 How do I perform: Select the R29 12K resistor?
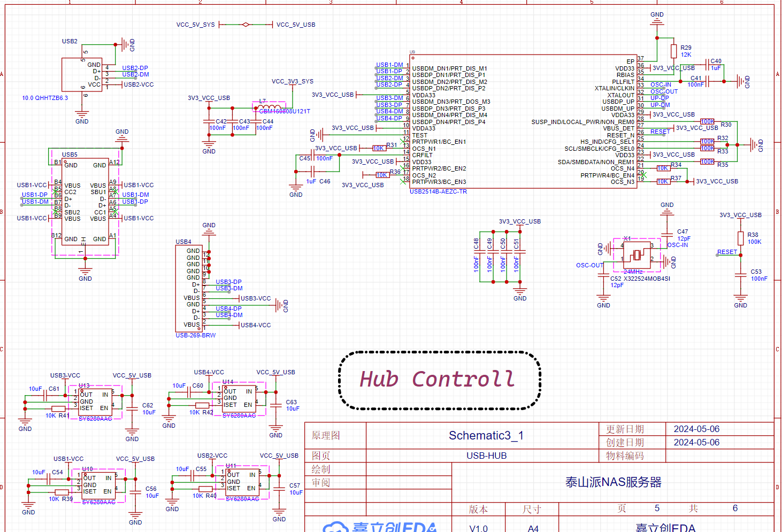673,51
